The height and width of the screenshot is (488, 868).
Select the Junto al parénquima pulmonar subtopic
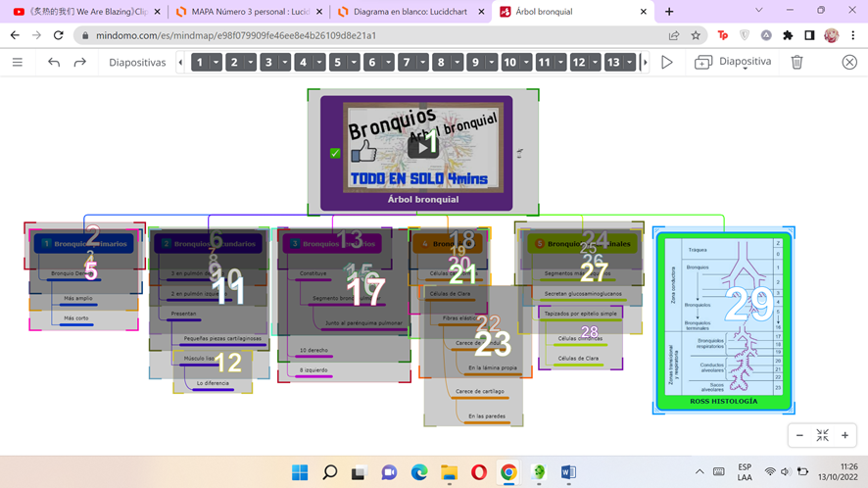(363, 323)
